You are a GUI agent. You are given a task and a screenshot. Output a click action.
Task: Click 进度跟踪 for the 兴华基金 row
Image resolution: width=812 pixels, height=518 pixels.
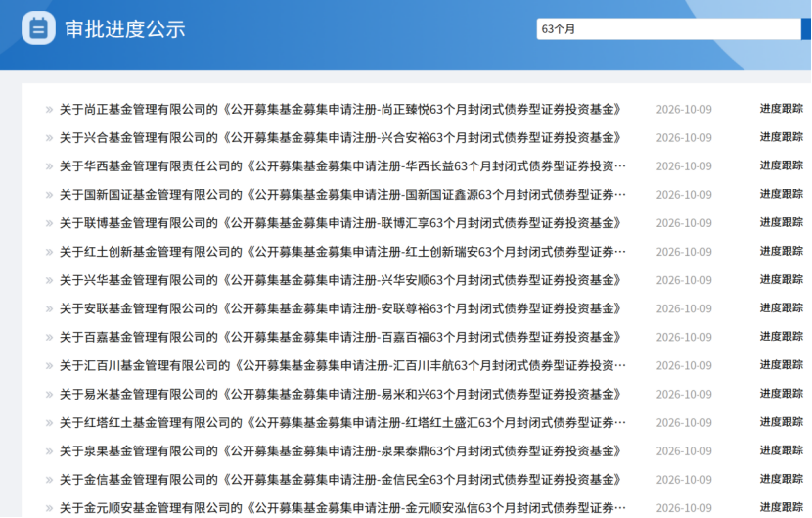coord(782,280)
